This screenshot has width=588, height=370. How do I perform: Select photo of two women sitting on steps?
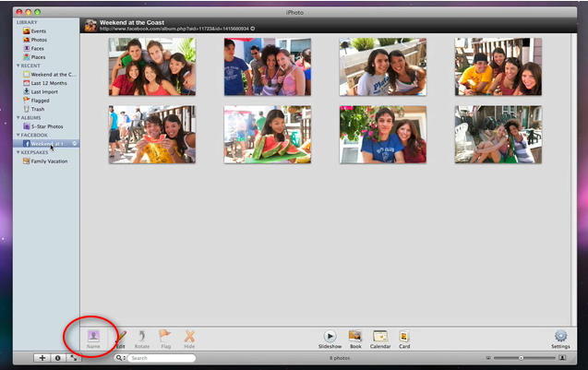click(x=498, y=135)
